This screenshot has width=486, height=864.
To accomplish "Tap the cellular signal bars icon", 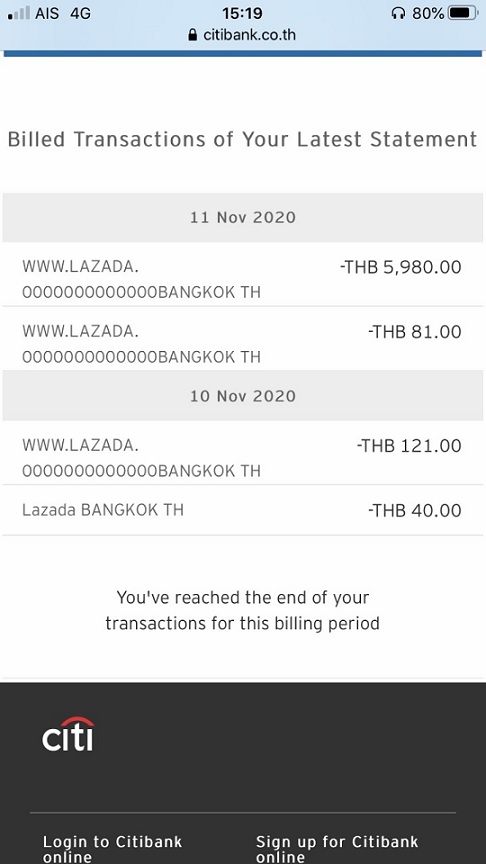I will (x=19, y=13).
